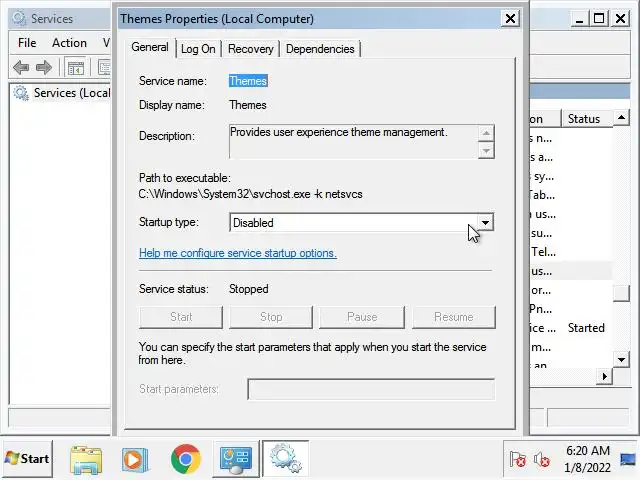Click the Start service button

pos(181,317)
